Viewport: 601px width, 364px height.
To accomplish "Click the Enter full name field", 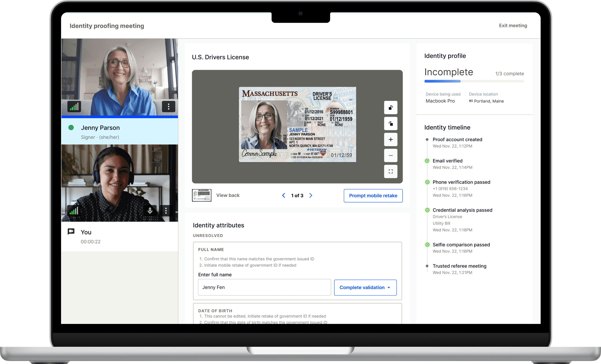I will [264, 287].
